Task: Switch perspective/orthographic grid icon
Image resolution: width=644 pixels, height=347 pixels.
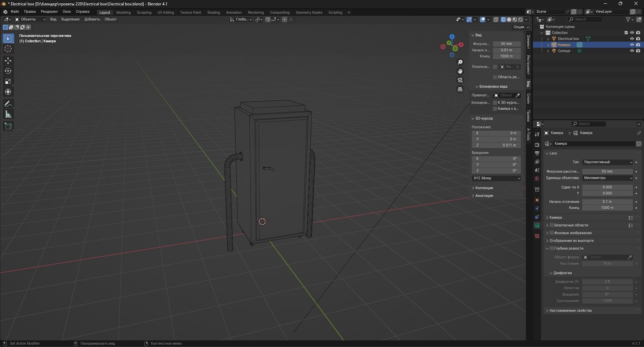Action: click(460, 89)
